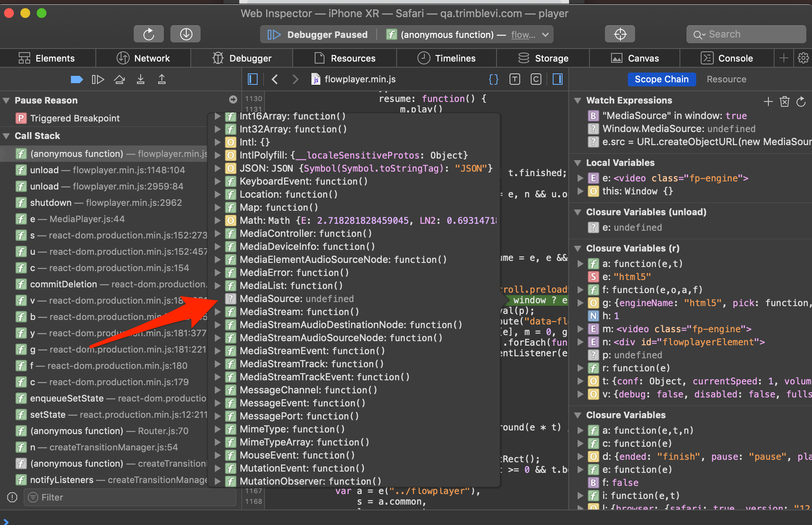Click the step-over debugger icon

coord(119,79)
